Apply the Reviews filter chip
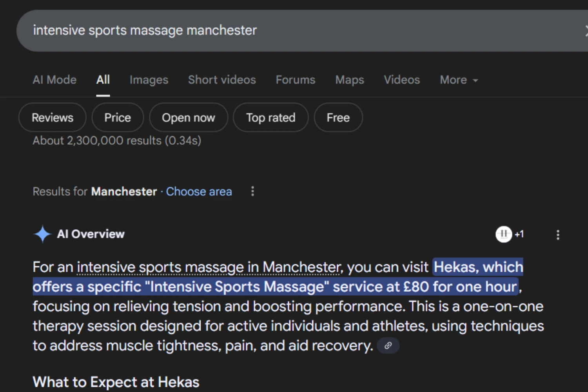 point(53,118)
